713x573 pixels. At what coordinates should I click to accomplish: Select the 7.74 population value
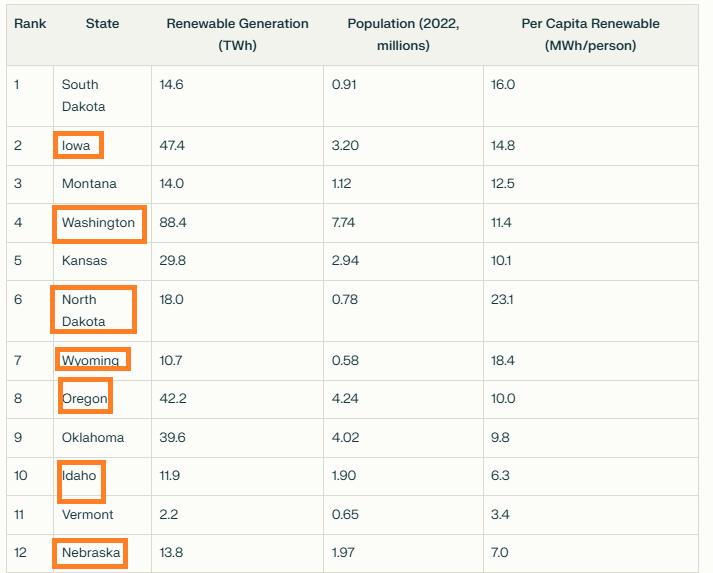point(343,223)
